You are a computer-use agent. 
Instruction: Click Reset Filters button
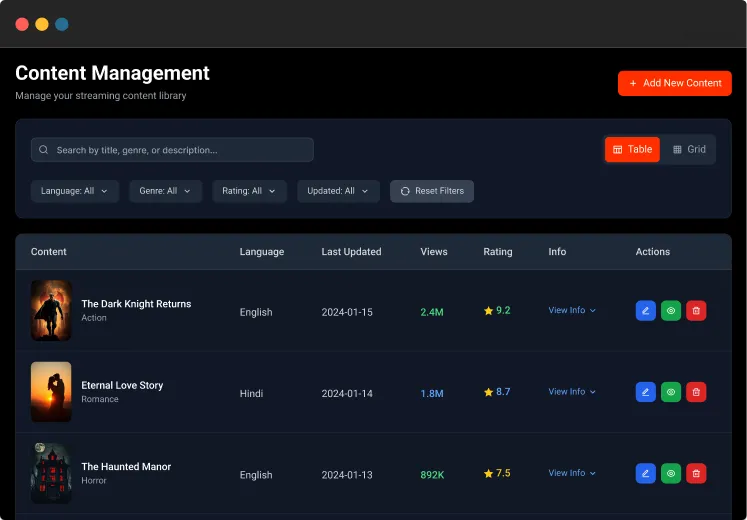[x=432, y=191]
